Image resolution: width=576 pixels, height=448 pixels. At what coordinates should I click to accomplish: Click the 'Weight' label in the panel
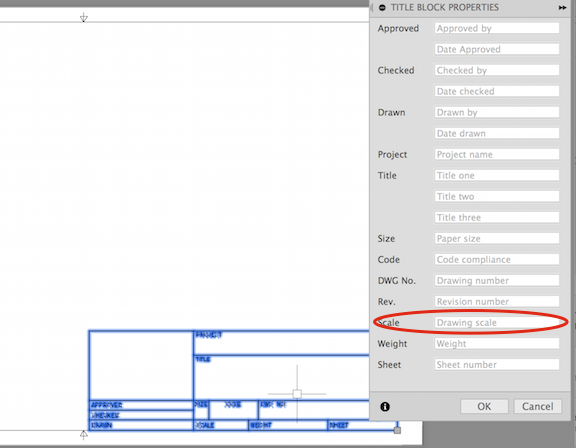coord(392,344)
